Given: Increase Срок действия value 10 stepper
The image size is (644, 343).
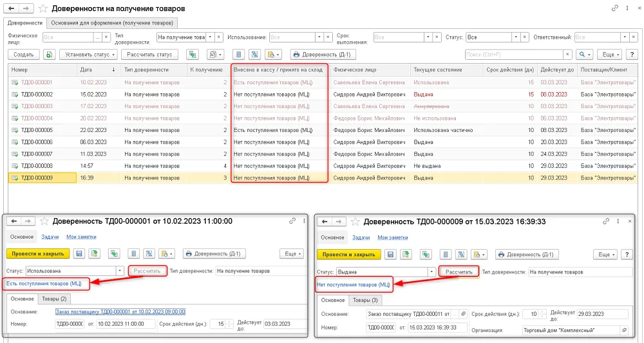Looking at the screenshot, I should coord(544,312).
